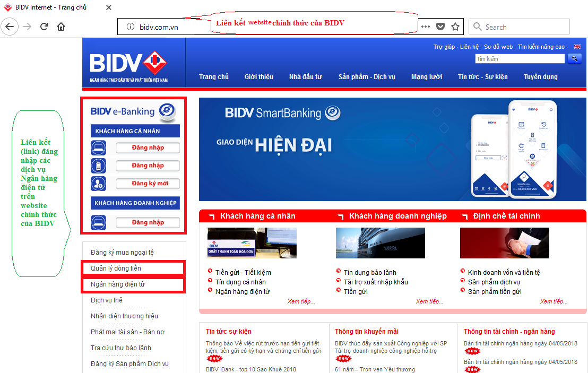Viewport: 588px width, 373px height.
Task: Open the Nhà đầu tư menu
Action: [x=306, y=77]
